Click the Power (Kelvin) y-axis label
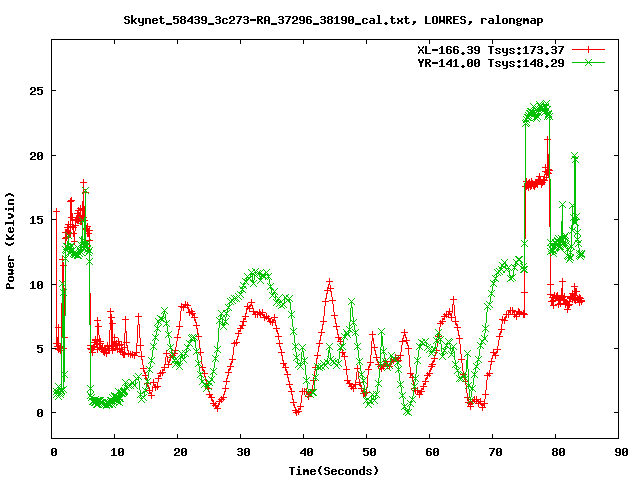 click(10, 241)
